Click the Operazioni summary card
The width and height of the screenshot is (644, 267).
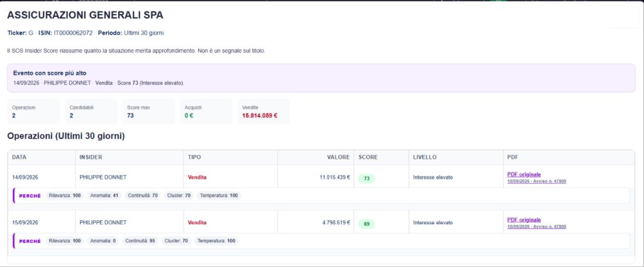(x=34, y=111)
